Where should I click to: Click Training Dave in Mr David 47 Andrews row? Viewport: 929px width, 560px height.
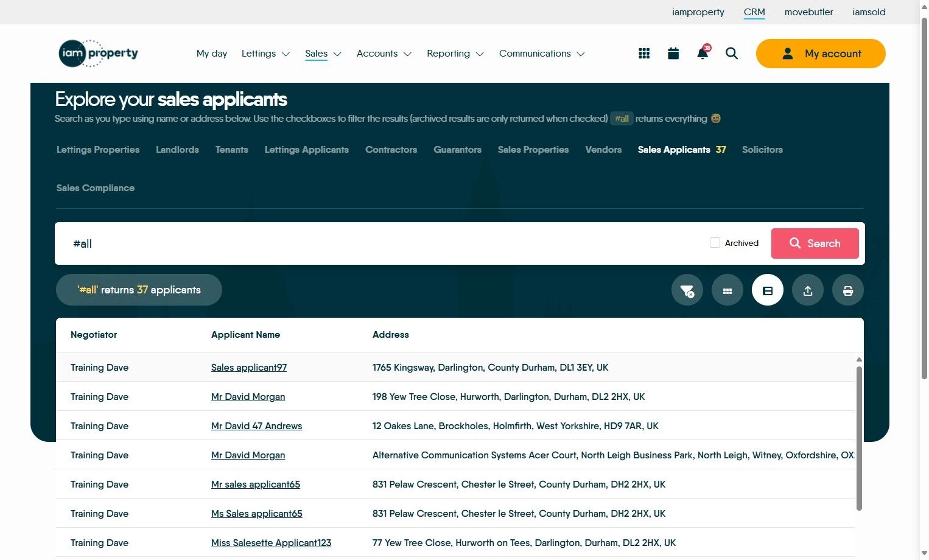99,426
